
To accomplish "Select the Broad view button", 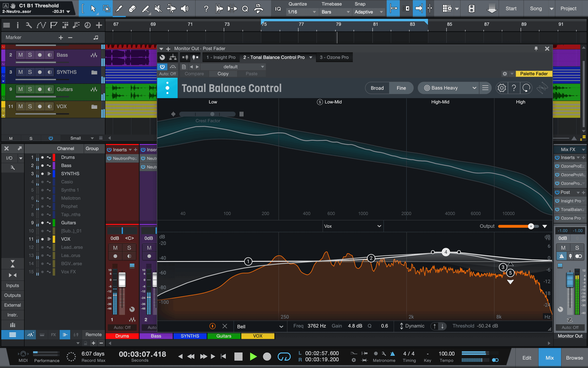I will coord(377,88).
